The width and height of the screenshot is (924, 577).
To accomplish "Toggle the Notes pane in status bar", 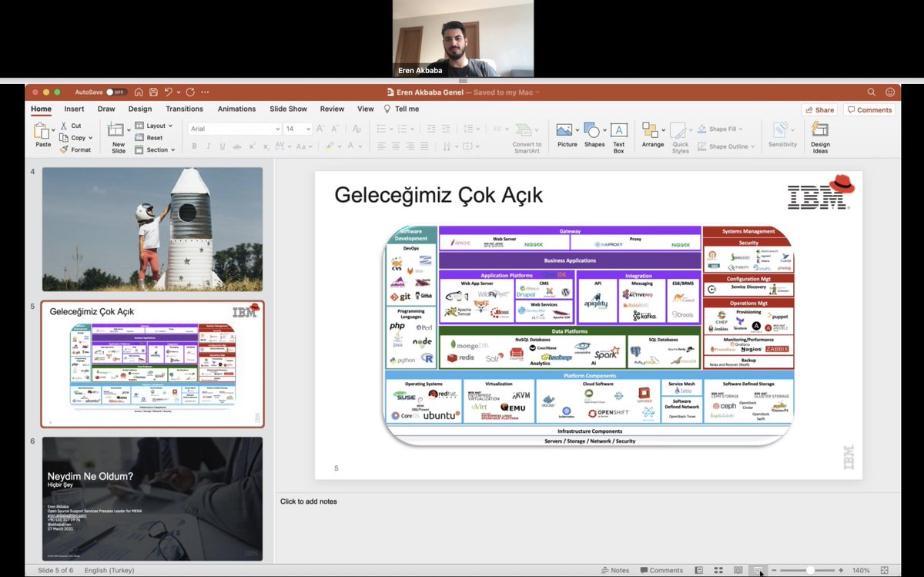I will click(615, 570).
